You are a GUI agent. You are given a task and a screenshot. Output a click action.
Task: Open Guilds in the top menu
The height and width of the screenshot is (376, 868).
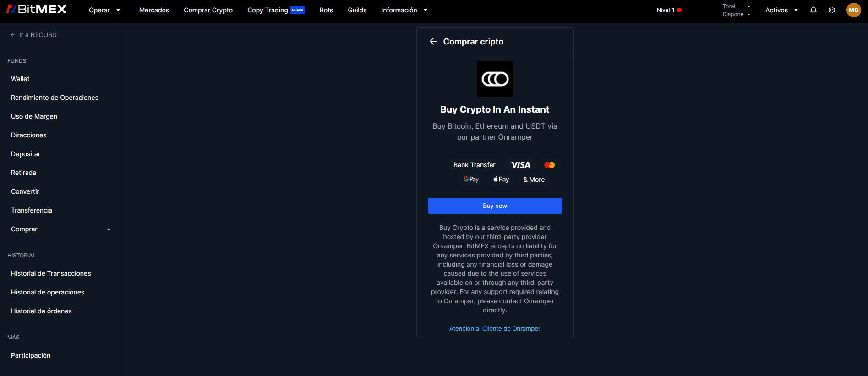(357, 10)
